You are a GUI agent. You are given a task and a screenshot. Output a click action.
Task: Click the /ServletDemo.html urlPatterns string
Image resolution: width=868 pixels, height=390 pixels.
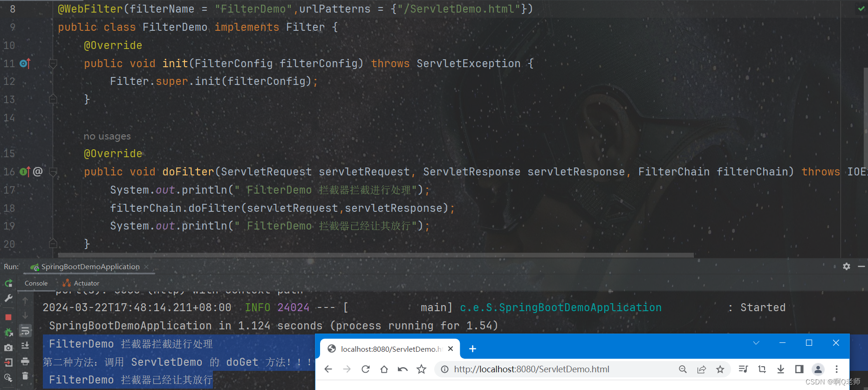(459, 9)
